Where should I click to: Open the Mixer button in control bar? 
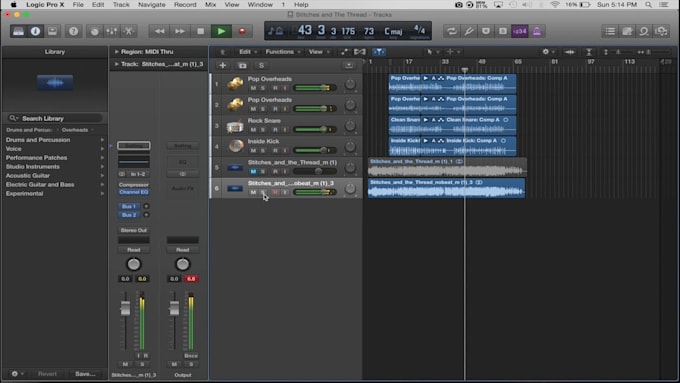pyautogui.click(x=111, y=31)
